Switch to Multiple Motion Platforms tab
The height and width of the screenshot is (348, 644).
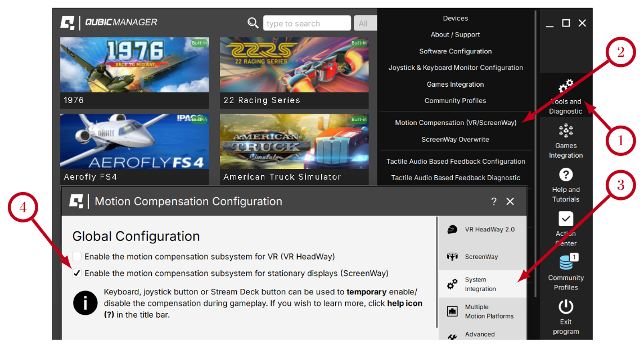(x=482, y=311)
